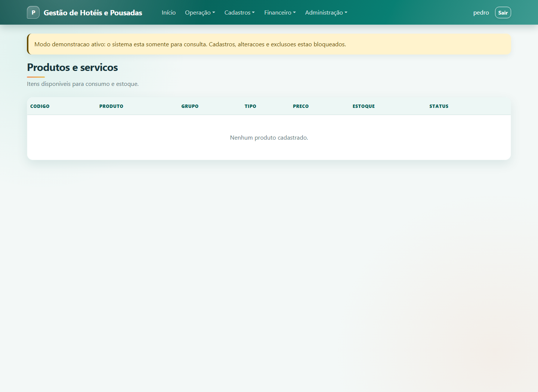Expand the Financeiro dropdown menu
Viewport: 538px width, 392px height.
coord(280,12)
